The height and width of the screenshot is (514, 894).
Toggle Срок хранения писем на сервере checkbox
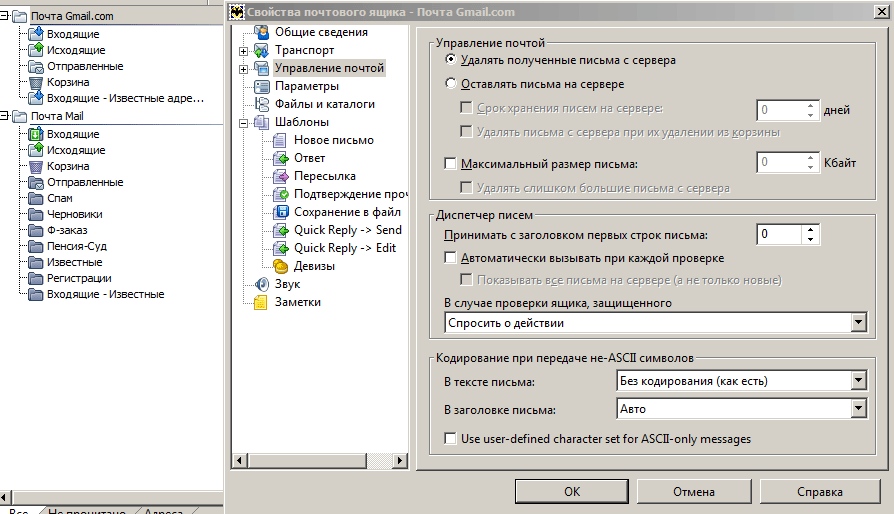[466, 107]
